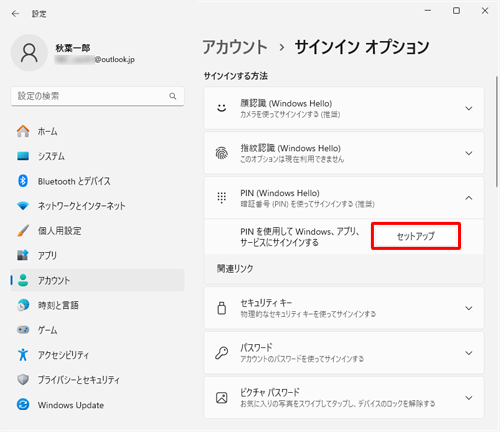The height and width of the screenshot is (432, 500).
Task: Select アクセシビリティ text in sidebar
Action: (x=63, y=355)
